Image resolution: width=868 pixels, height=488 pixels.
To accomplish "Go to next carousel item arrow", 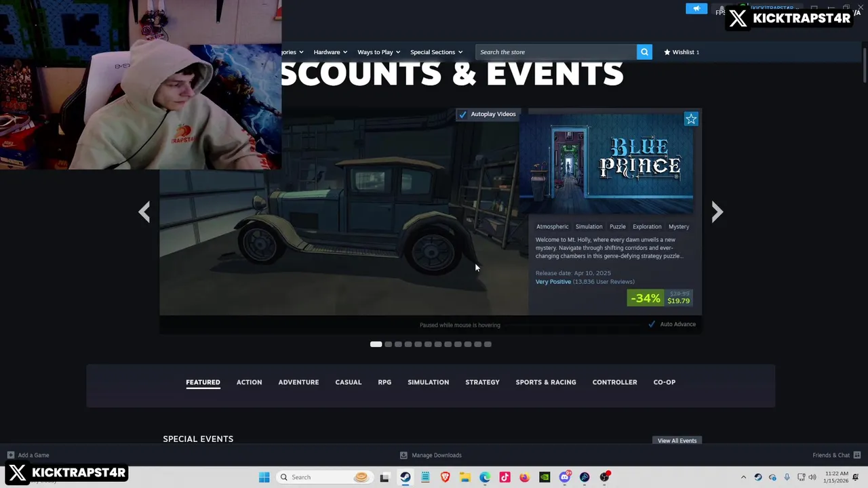I will [x=717, y=211].
